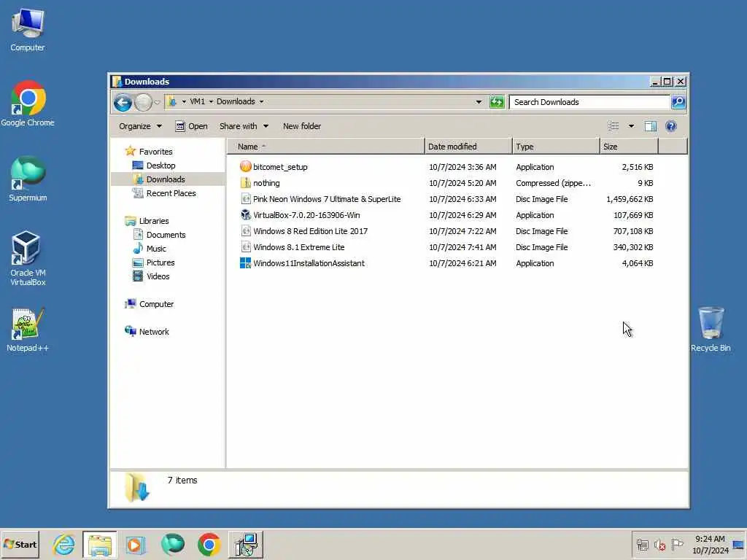This screenshot has width=747, height=560.
Task: Open the Action Center flag icon
Action: [677, 545]
